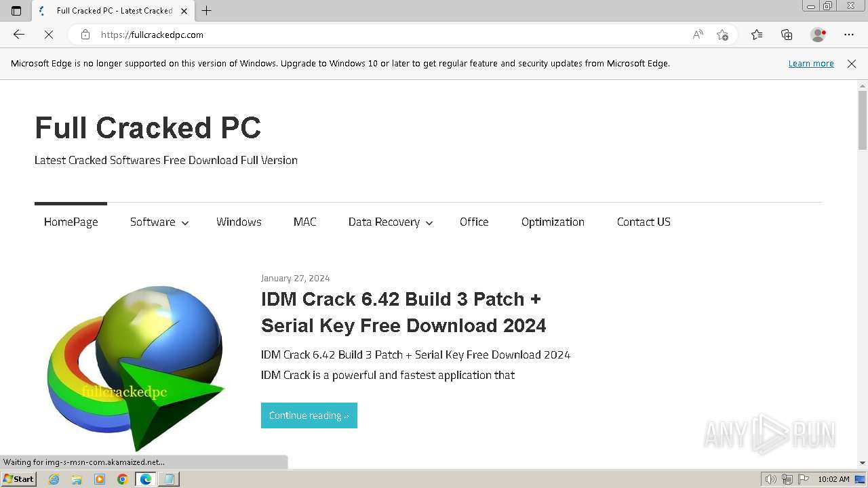Open the Favorites list
The height and width of the screenshot is (488, 868).
pos(757,35)
